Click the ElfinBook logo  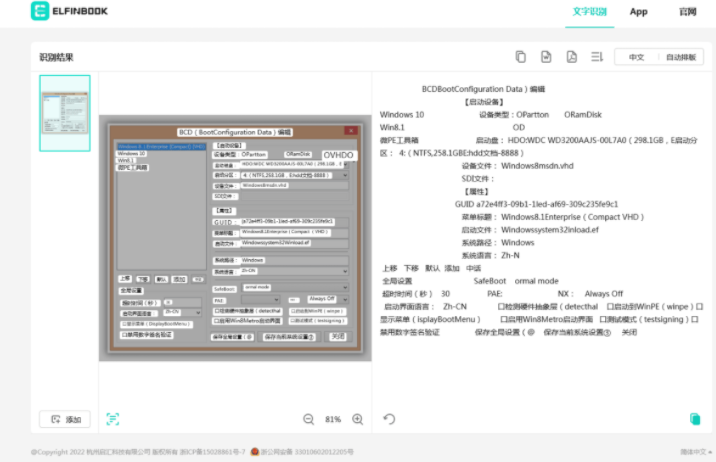click(x=69, y=12)
